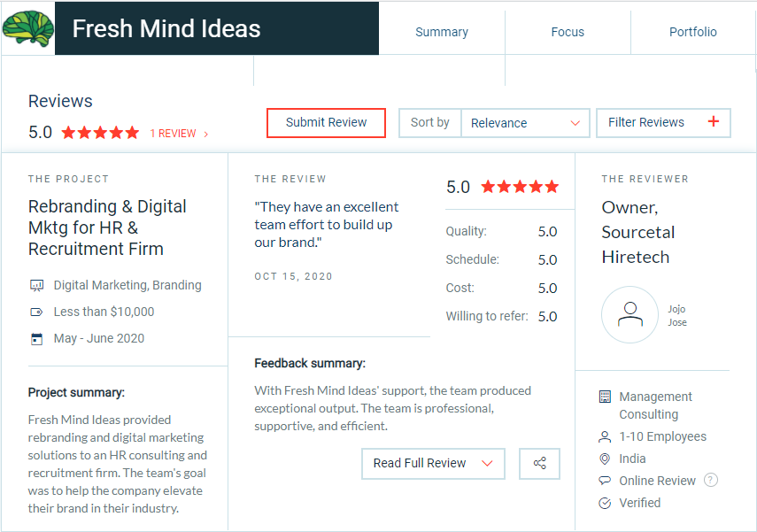Click the THE REVIEWER section label
757x532 pixels.
pos(645,179)
